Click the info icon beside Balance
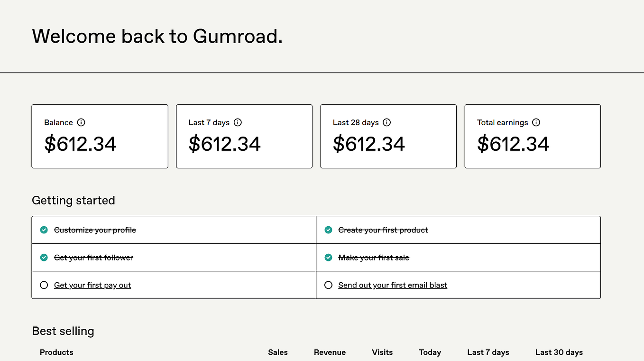The image size is (644, 361). [81, 122]
